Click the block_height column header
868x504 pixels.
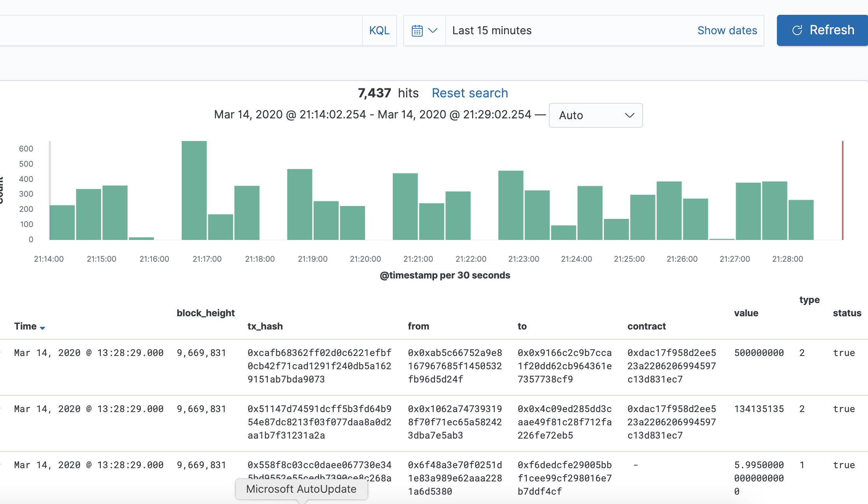tap(206, 313)
